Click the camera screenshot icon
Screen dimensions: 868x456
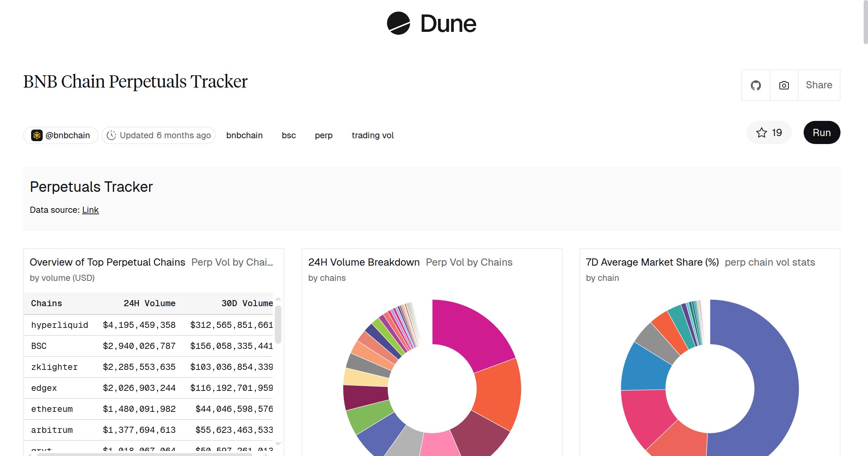coord(784,85)
